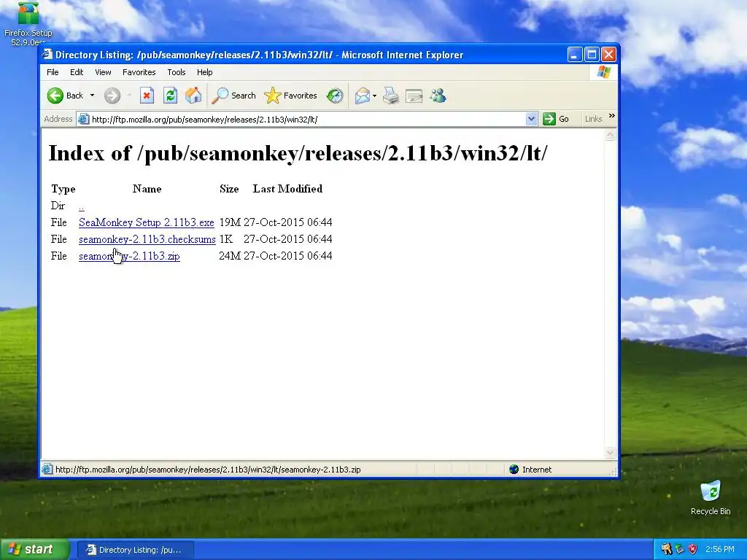
Task: Print the page with the printer icon
Action: point(391,96)
